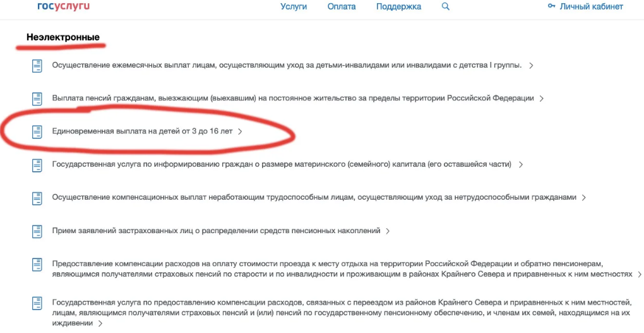Image resolution: width=644 pixels, height=333 pixels.
Task: Click chevron after детьми-инвалидами или инвалидами с детства I группы
Action: (x=531, y=66)
